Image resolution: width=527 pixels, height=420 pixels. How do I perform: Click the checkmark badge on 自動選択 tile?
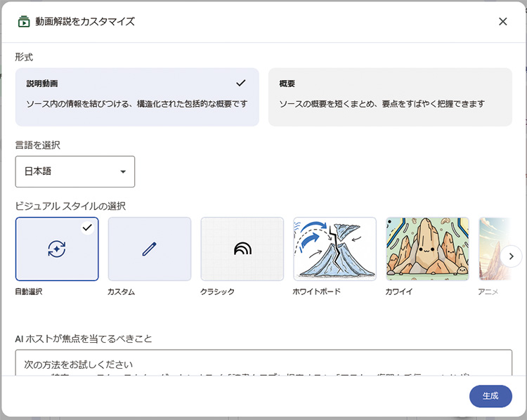point(87,228)
